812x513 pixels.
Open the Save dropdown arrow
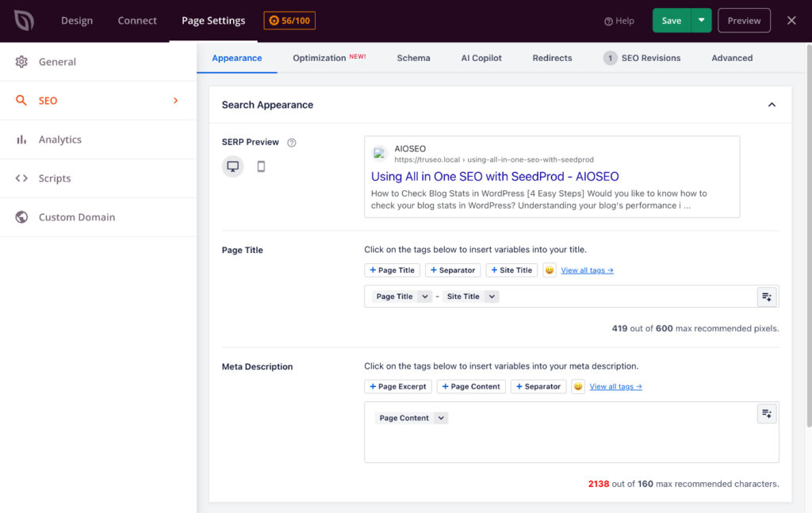click(701, 21)
